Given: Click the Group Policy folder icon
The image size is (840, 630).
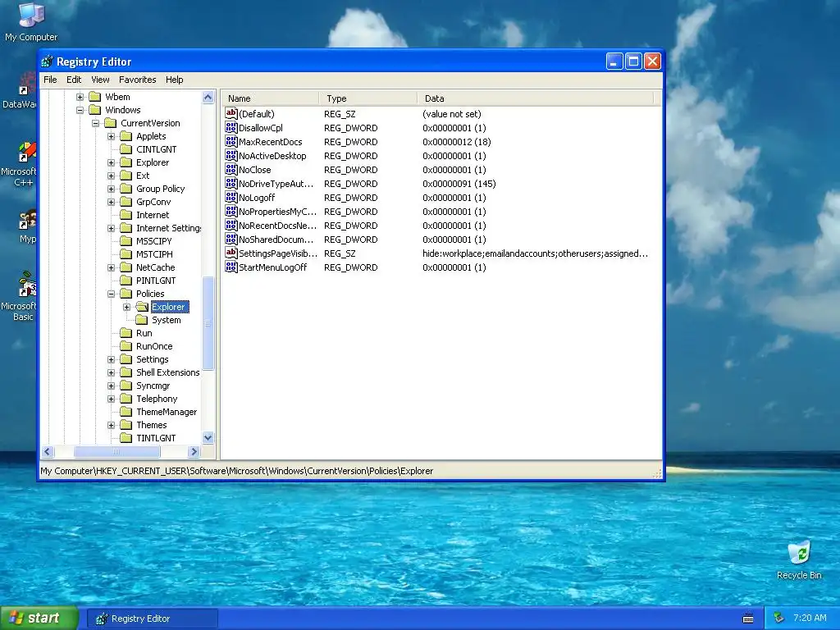Looking at the screenshot, I should [x=126, y=189].
